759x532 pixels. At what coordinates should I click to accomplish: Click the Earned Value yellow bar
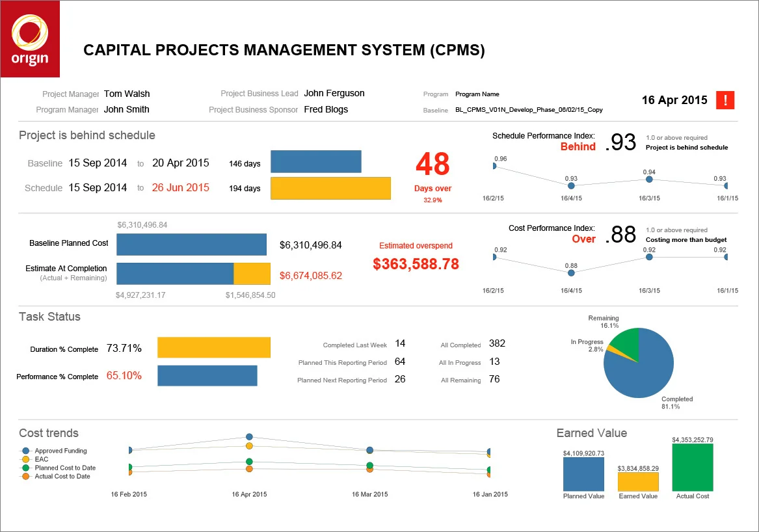(638, 482)
